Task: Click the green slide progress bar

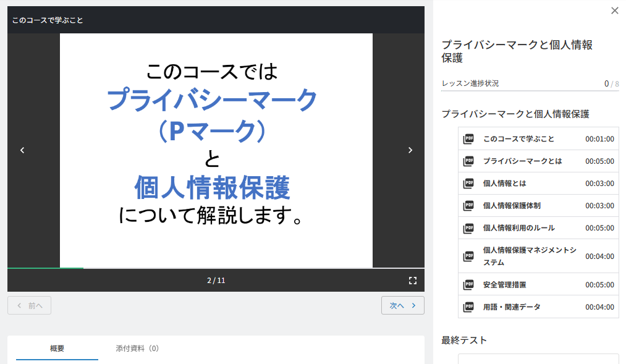Action: [x=46, y=268]
